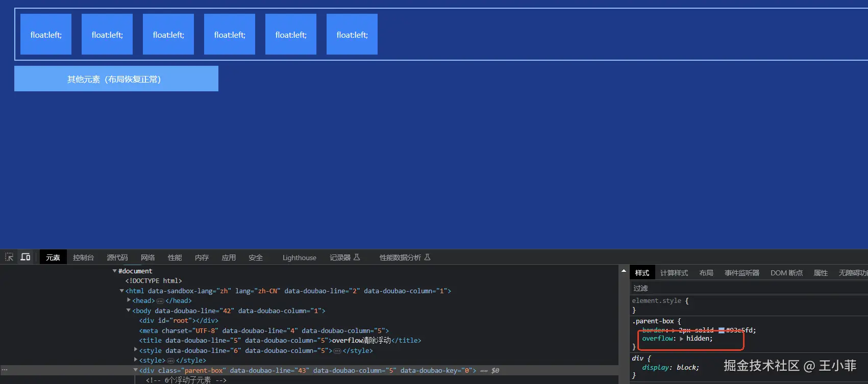The image size is (868, 384).
Task: Select the DOM 断点 sidebar tab
Action: click(x=786, y=273)
